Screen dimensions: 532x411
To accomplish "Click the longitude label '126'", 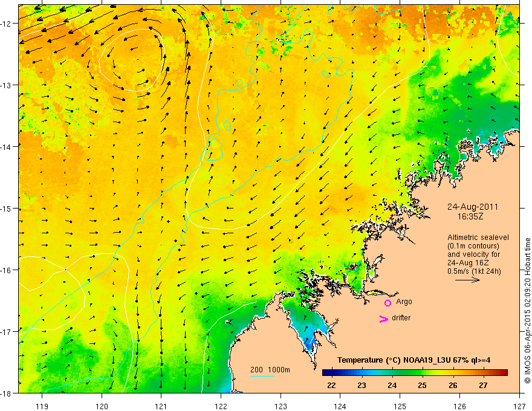I will click(x=459, y=406).
